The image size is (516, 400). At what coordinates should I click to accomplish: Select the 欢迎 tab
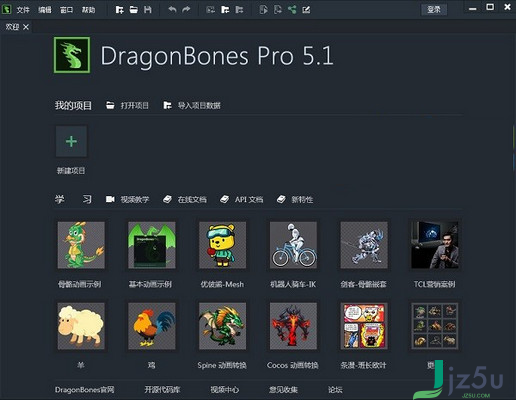tap(12, 27)
